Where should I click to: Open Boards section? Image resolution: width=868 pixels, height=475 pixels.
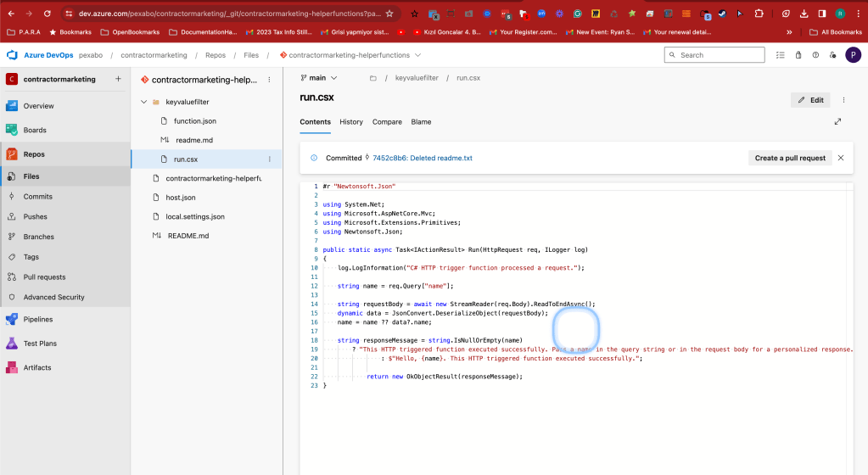point(34,130)
